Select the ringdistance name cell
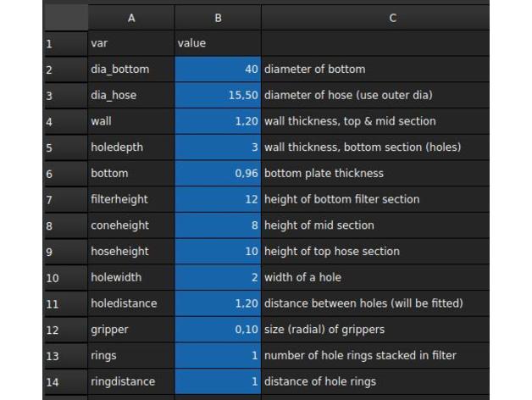Viewport: 532px width, 400px height. coord(131,381)
